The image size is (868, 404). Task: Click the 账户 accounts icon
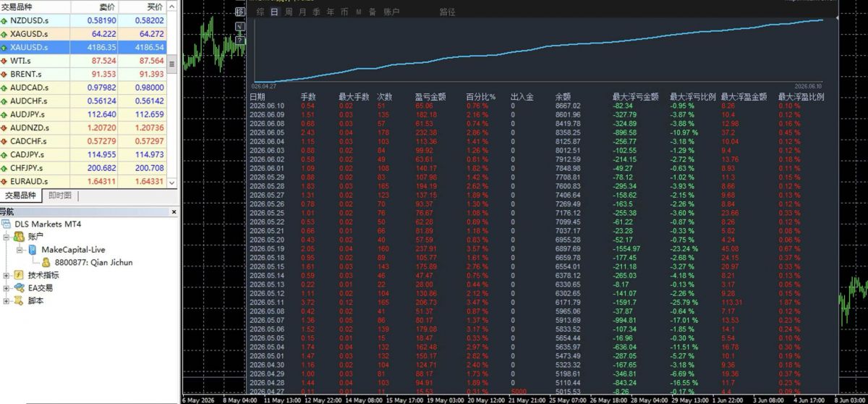[19, 237]
